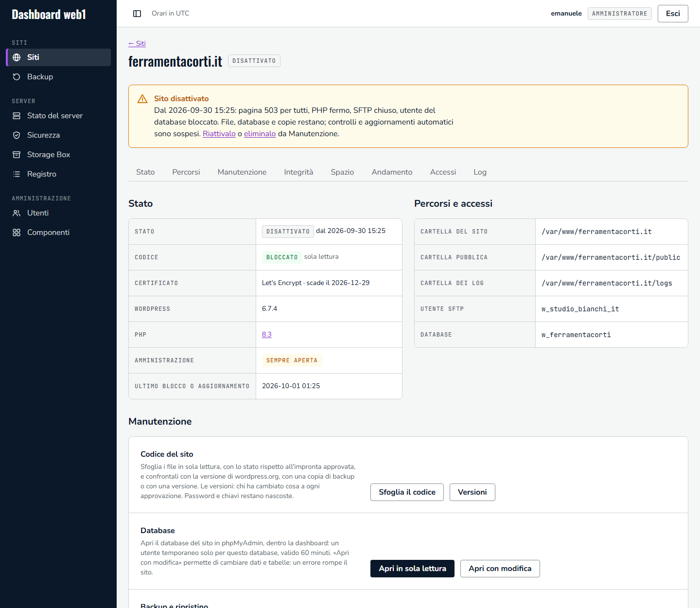Open the PHP 8.3 version link
Screen dimensions: 700x608
267,334
